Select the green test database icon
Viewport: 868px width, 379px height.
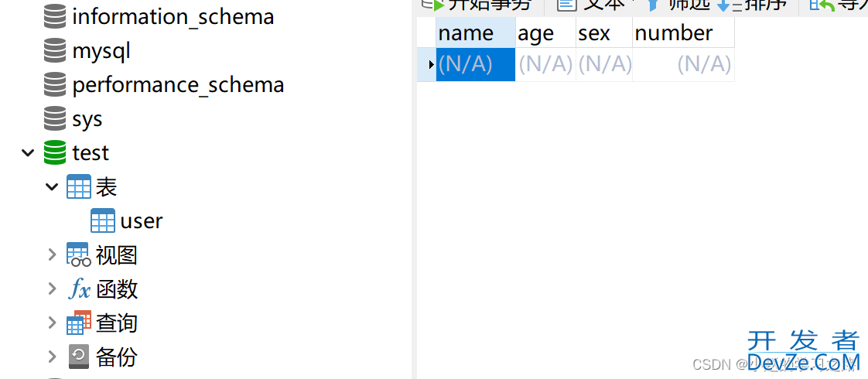[x=55, y=152]
